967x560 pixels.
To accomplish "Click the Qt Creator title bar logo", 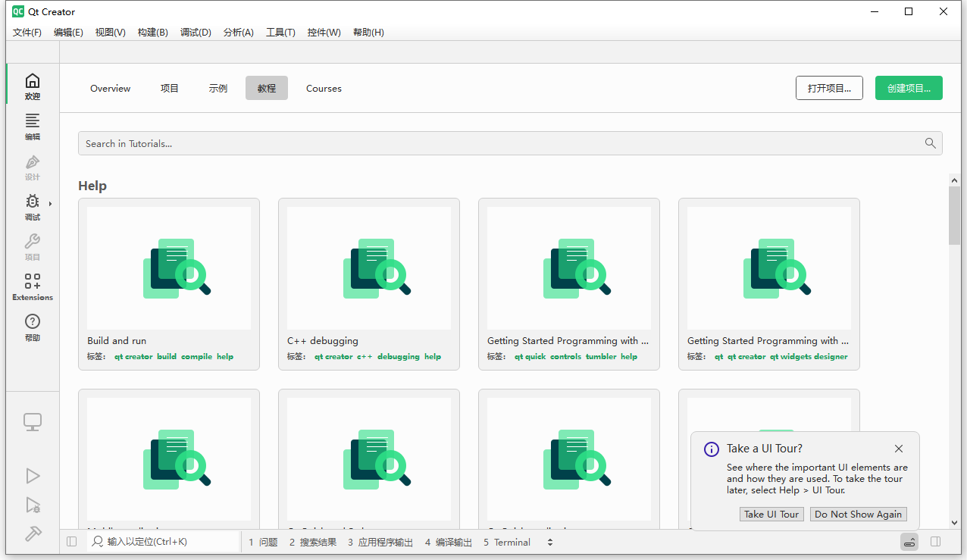I will (18, 11).
